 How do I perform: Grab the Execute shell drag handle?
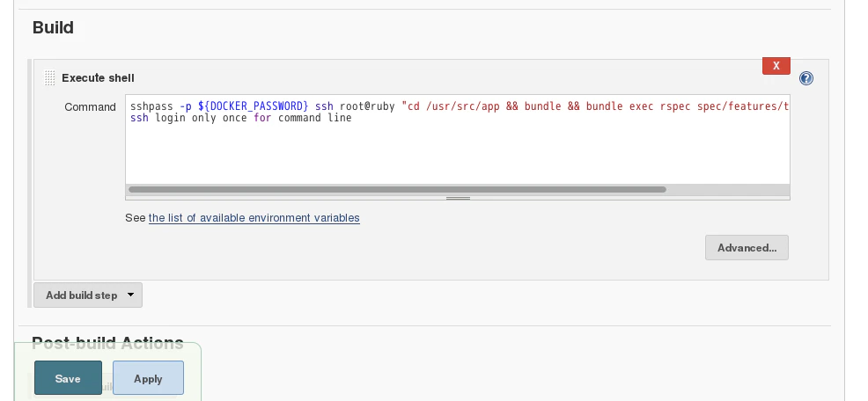[50, 78]
